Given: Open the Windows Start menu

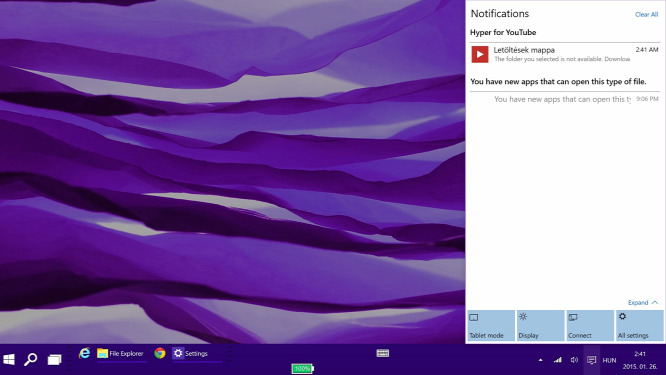Looking at the screenshot, I should (x=9, y=360).
